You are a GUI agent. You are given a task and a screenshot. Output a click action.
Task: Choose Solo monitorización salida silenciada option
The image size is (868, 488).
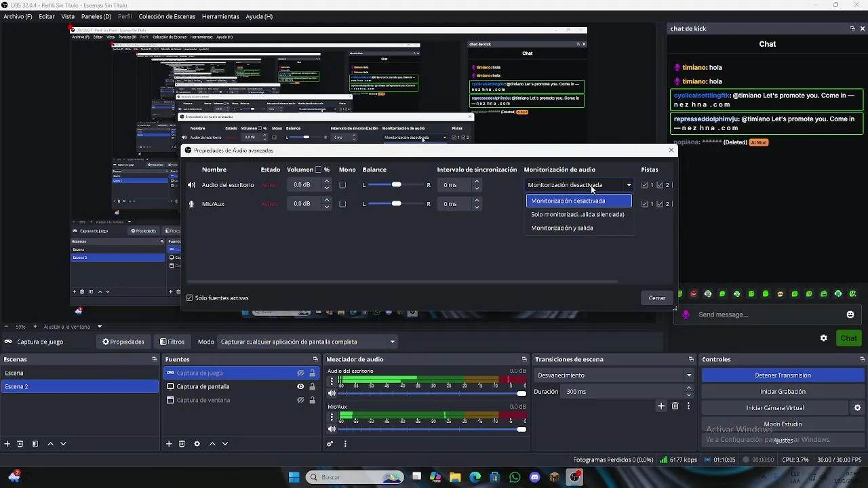[578, 214]
